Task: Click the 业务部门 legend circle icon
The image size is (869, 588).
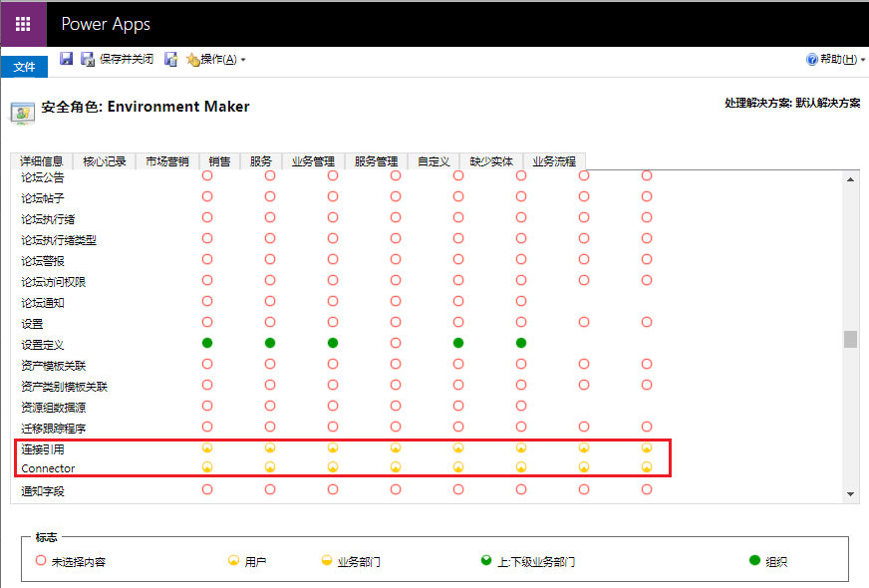Action: (x=327, y=560)
